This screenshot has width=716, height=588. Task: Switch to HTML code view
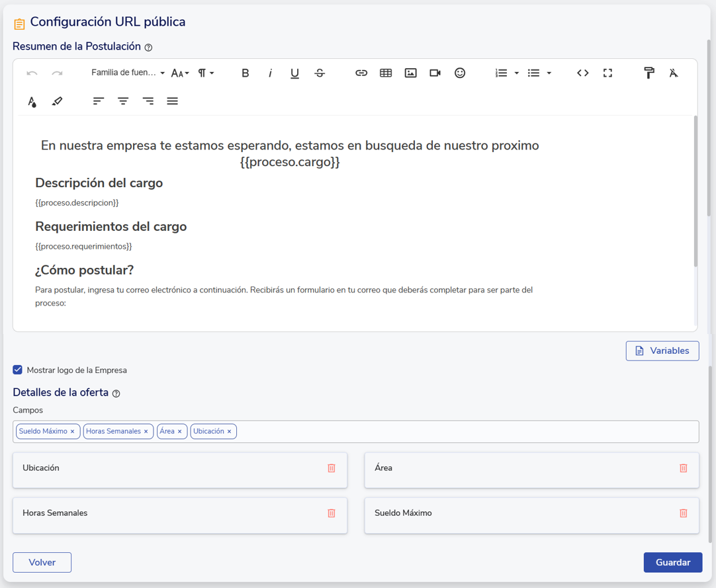(582, 73)
